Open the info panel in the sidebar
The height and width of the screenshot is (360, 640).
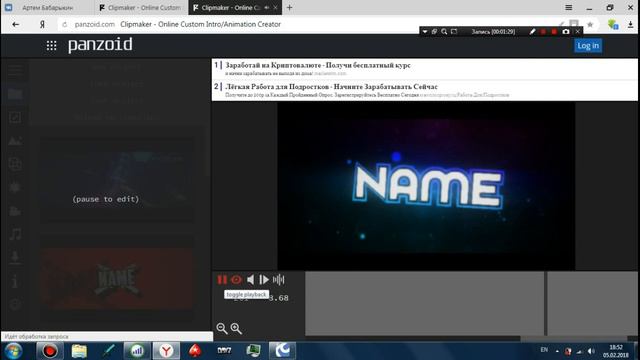coord(15,281)
